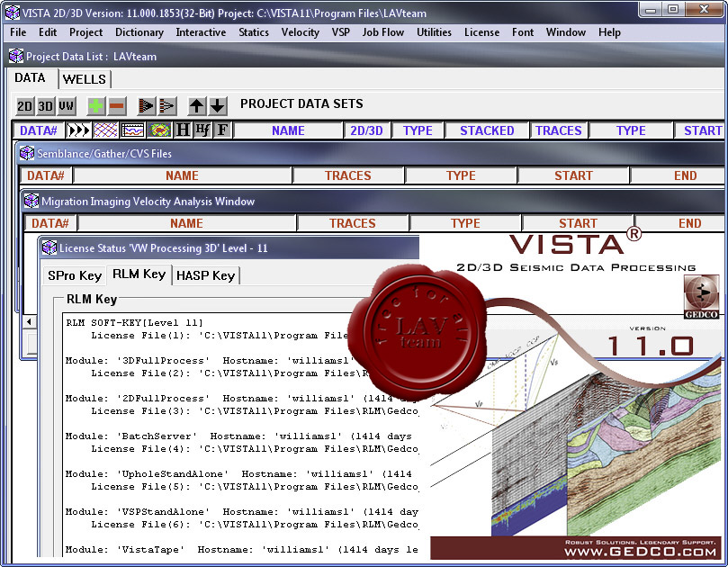
Task: Select the VW data filter button
Action: [66, 106]
